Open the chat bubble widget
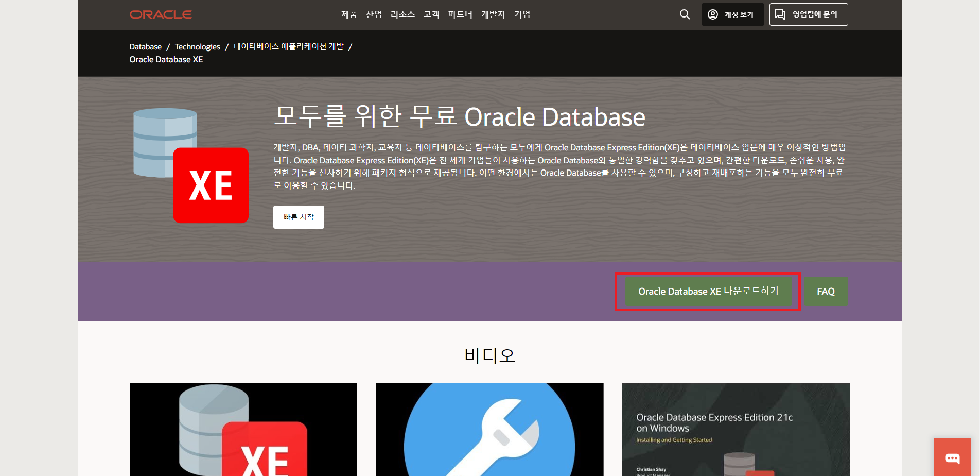980x476 pixels. coord(952,457)
